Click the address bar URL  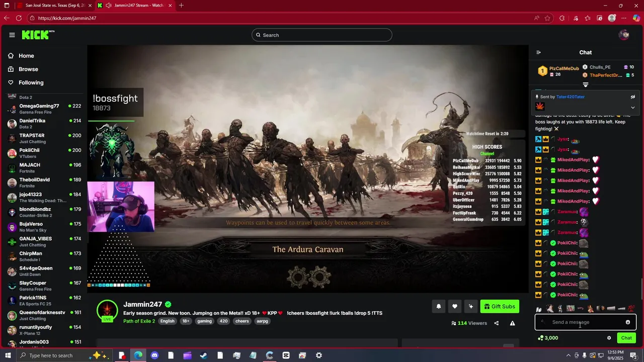(67, 18)
